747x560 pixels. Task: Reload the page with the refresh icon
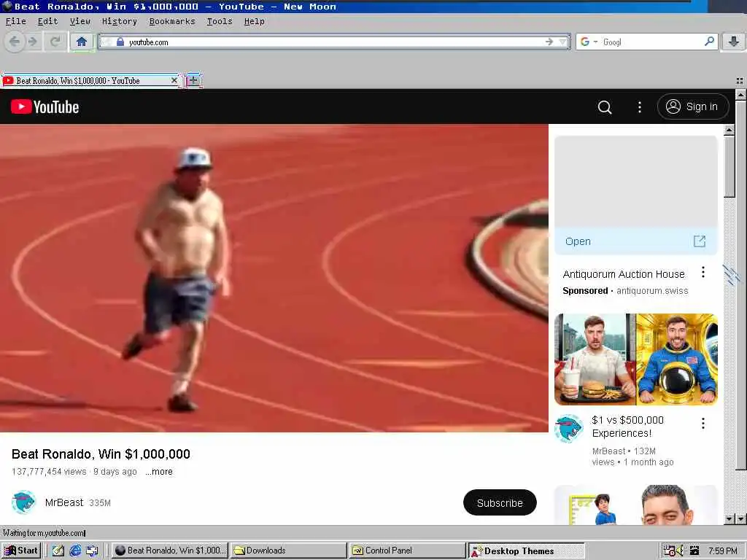(55, 42)
